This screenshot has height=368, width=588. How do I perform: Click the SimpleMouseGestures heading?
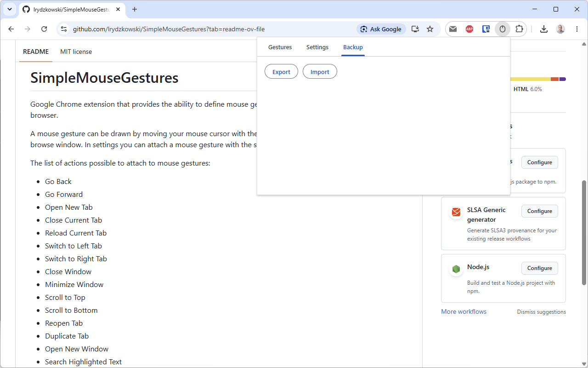pyautogui.click(x=104, y=78)
